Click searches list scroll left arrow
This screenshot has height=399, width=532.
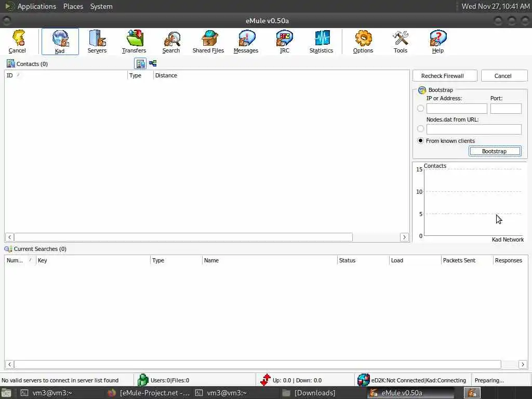(9, 364)
